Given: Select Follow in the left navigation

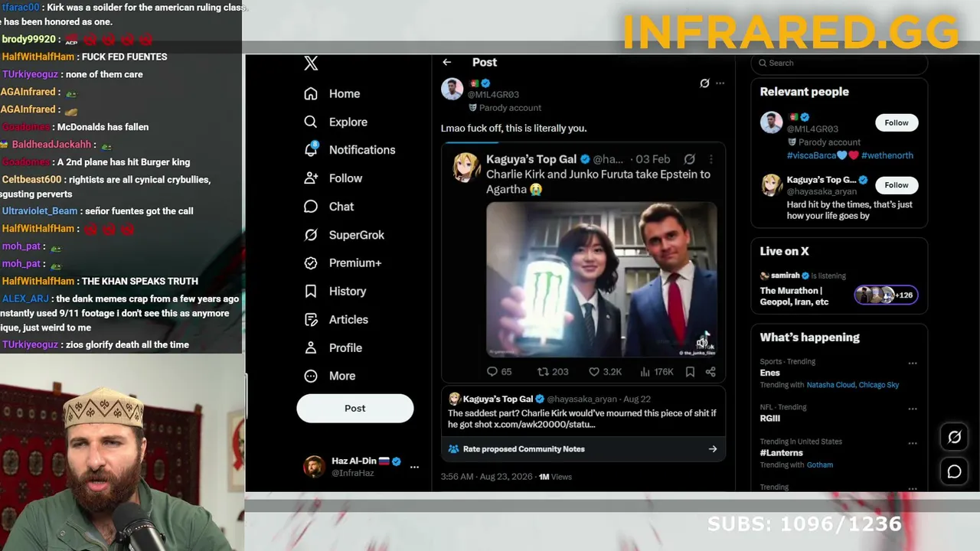Looking at the screenshot, I should pos(332,178).
